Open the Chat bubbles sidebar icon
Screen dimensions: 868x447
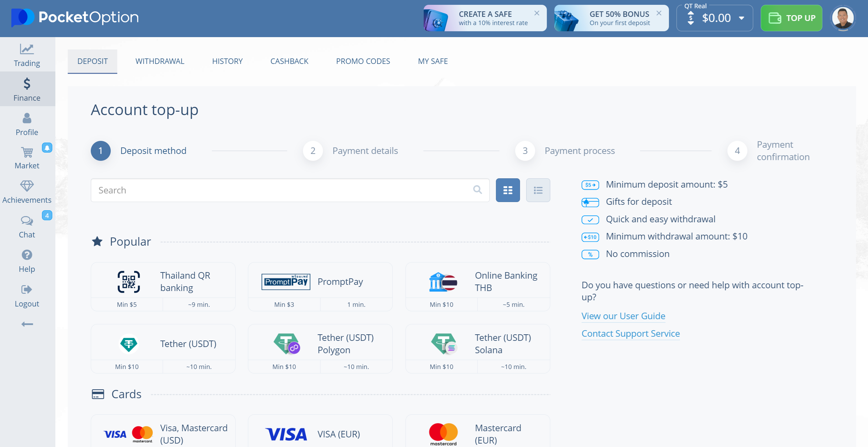pyautogui.click(x=27, y=221)
